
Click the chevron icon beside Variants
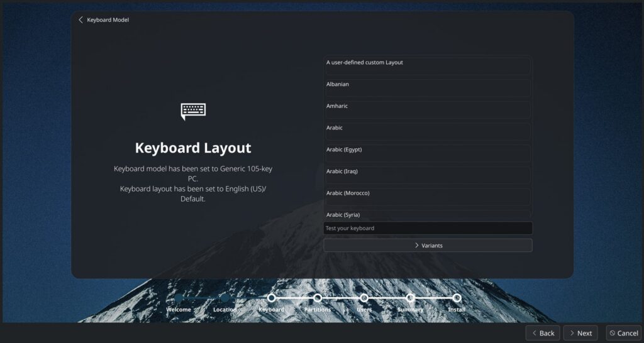pyautogui.click(x=416, y=246)
